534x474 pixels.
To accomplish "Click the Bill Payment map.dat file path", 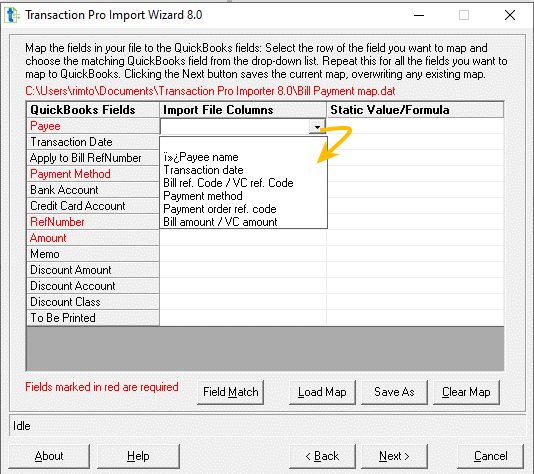I will click(210, 91).
